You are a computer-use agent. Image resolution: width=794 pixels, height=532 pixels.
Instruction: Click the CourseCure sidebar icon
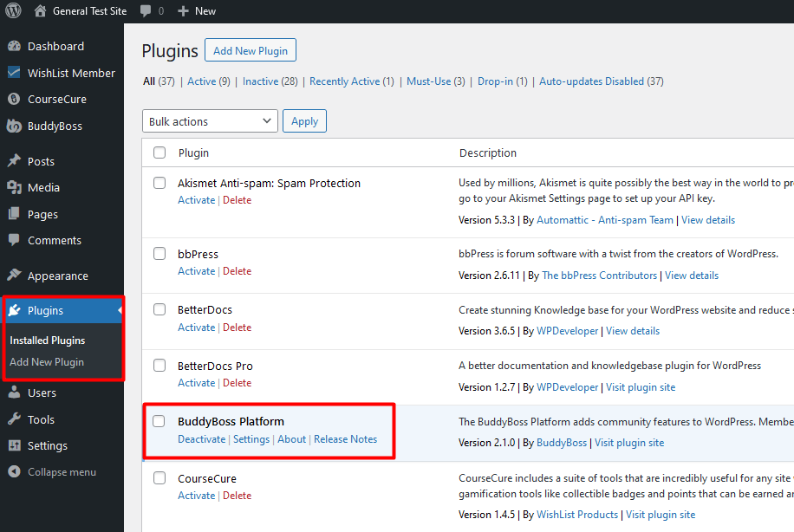tap(14, 99)
